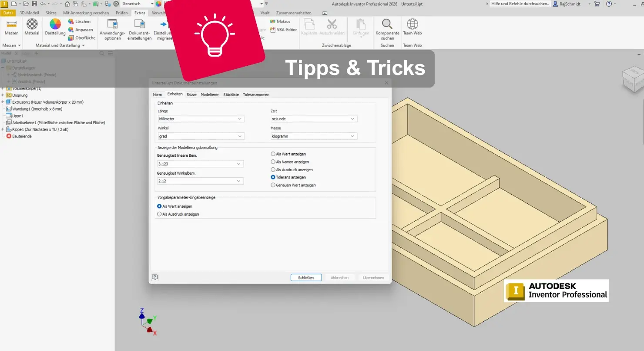Select 'Als Wert anzeigen' under Modellierungsbemaßung
Image resolution: width=644 pixels, height=351 pixels.
tap(273, 154)
